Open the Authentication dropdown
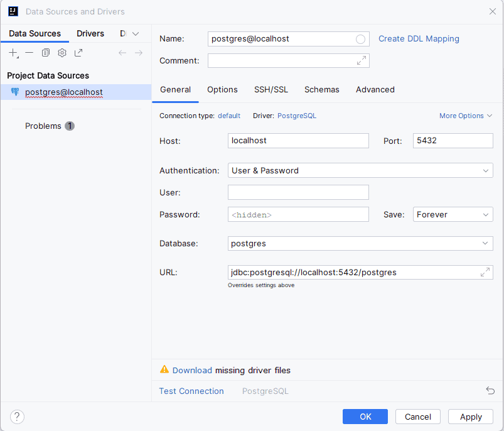The height and width of the screenshot is (431, 504). click(360, 170)
